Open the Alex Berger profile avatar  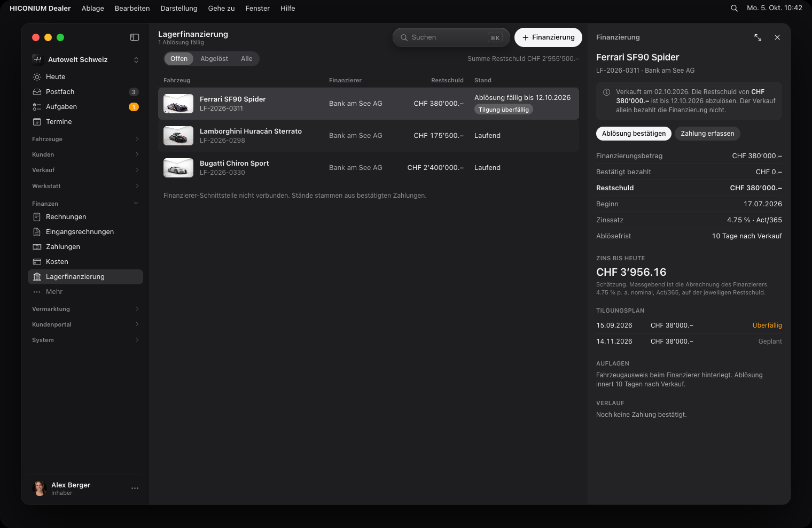pyautogui.click(x=40, y=488)
